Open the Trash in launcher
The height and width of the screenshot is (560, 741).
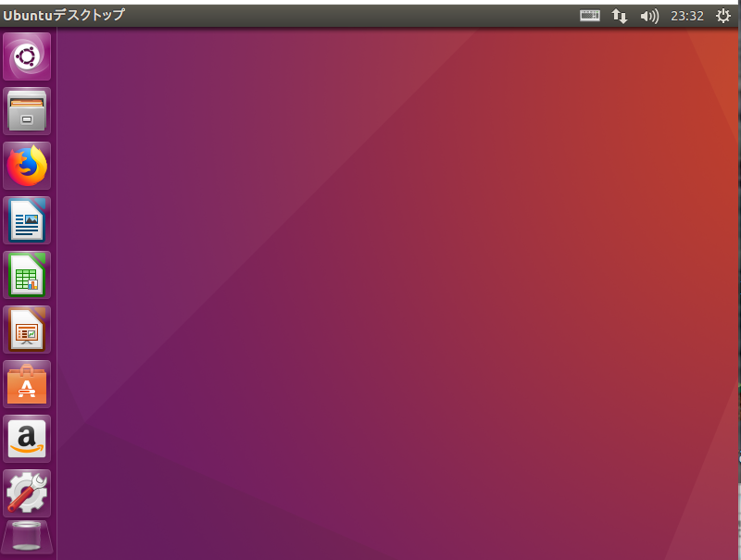point(27,537)
